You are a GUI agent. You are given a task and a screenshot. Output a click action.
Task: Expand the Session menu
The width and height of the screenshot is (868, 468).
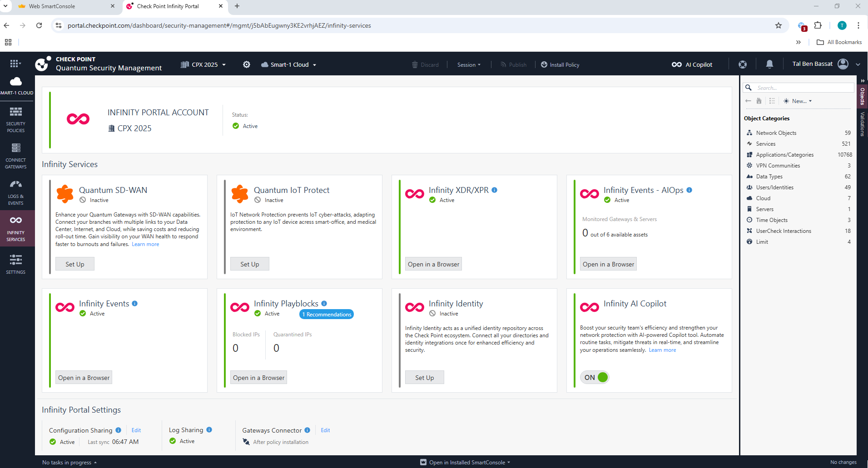pos(469,64)
